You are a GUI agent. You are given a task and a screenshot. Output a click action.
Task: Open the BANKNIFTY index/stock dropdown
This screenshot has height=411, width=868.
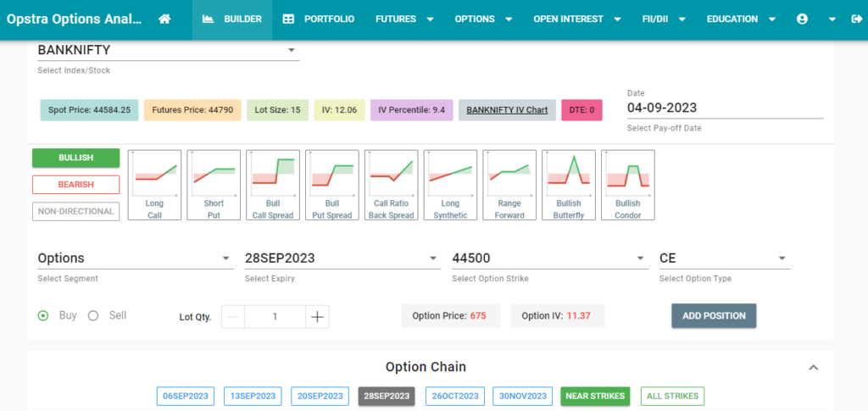point(169,50)
